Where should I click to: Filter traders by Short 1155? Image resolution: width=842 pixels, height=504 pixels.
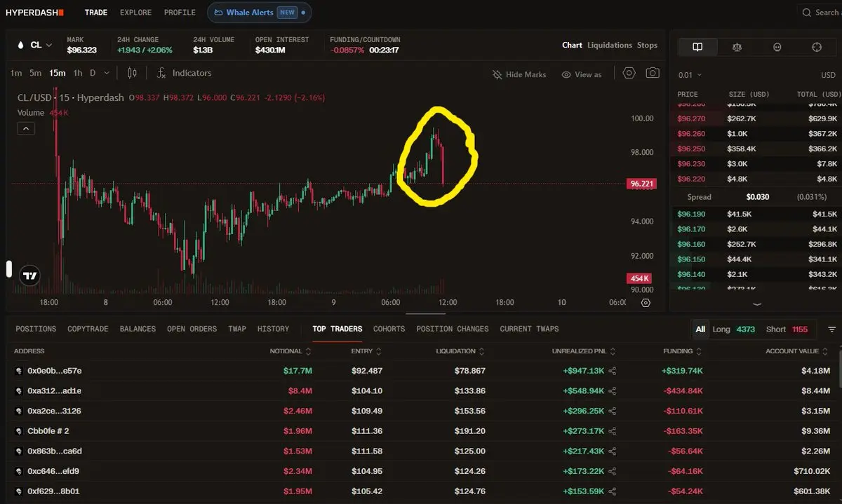click(787, 329)
